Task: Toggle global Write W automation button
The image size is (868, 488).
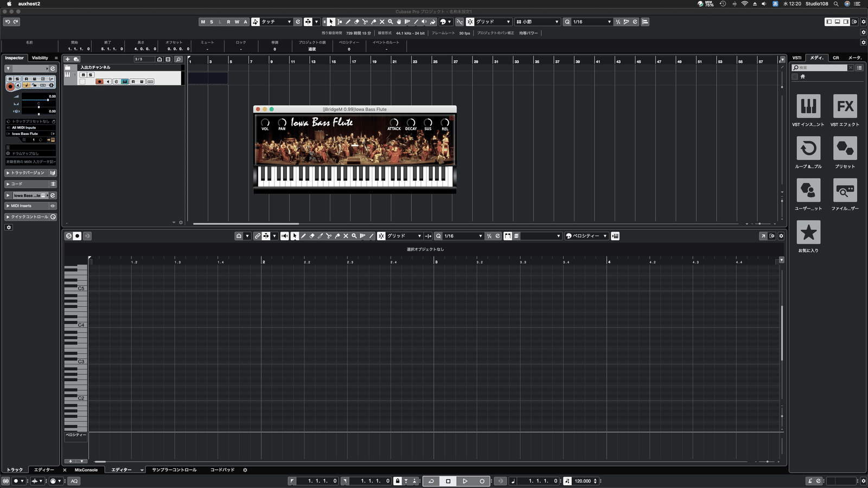Action: point(237,22)
